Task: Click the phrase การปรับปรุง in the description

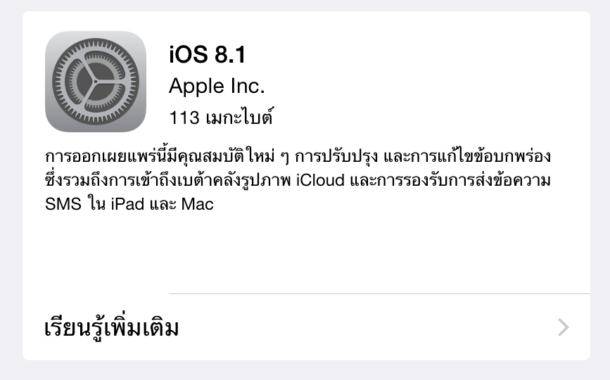Action: (x=336, y=156)
